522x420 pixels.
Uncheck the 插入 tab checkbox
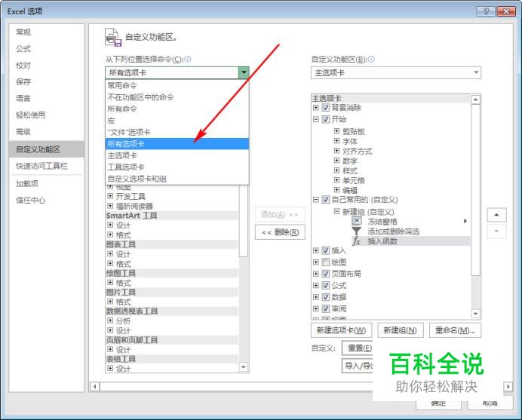[326, 250]
